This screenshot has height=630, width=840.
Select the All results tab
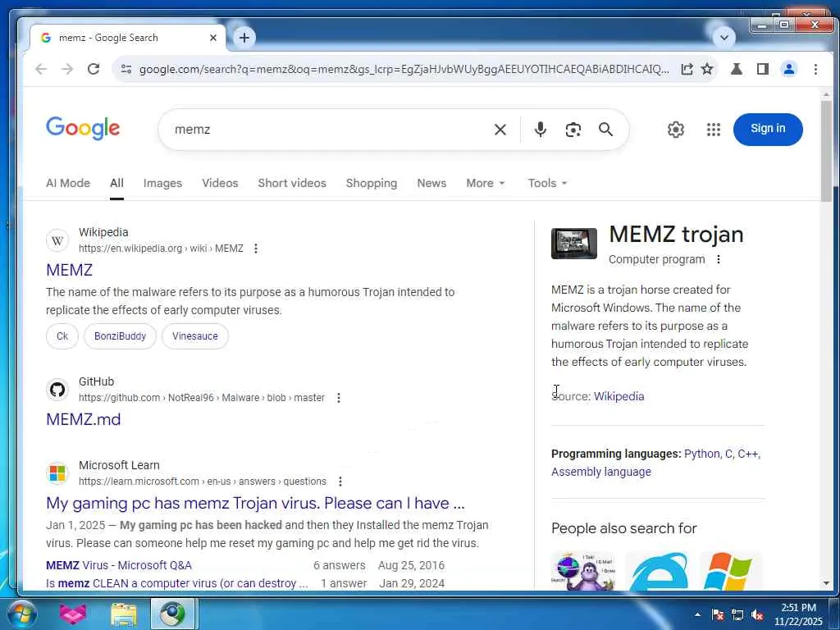[116, 183]
